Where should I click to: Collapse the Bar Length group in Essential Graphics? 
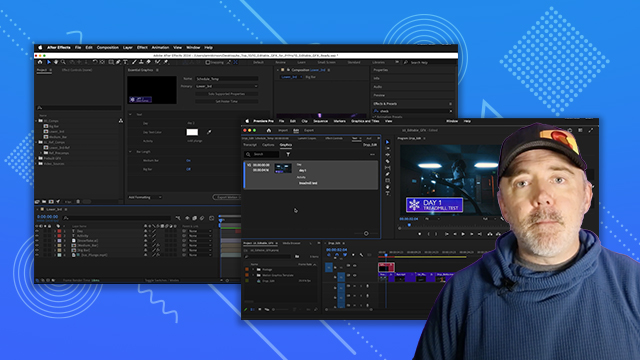click(x=131, y=152)
